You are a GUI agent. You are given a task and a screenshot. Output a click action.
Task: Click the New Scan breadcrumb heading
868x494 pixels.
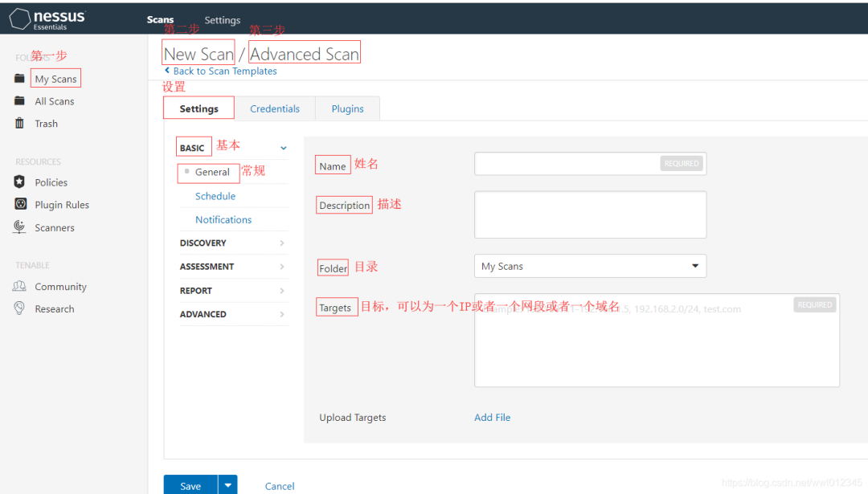[199, 54]
